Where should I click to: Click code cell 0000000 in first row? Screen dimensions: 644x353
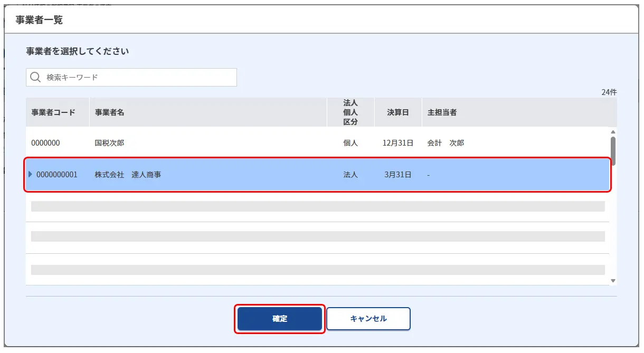coord(45,143)
